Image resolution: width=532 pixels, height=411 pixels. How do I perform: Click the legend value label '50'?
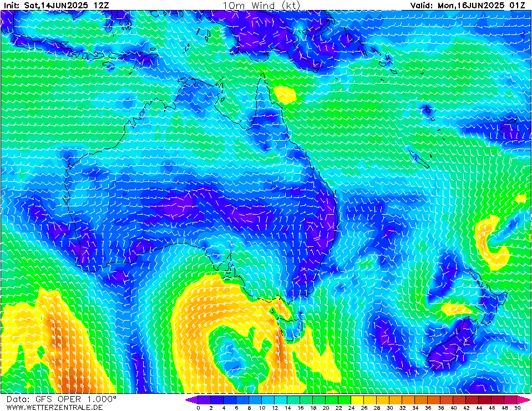point(518,408)
